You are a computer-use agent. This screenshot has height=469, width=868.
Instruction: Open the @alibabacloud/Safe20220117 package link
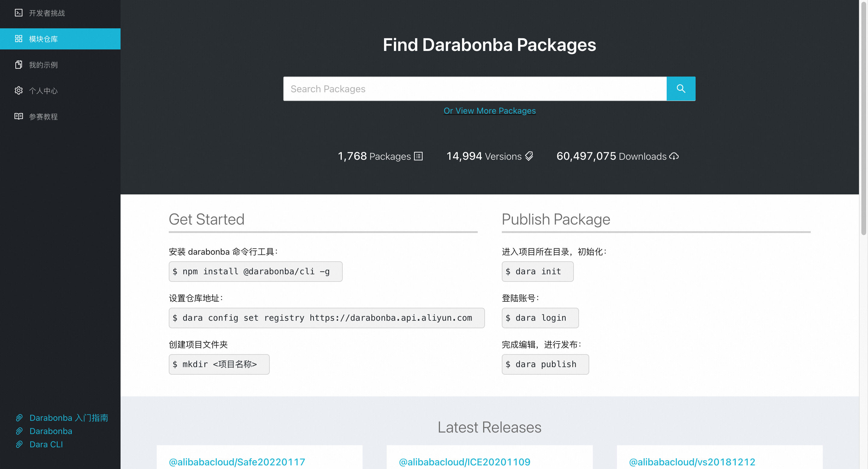237,461
